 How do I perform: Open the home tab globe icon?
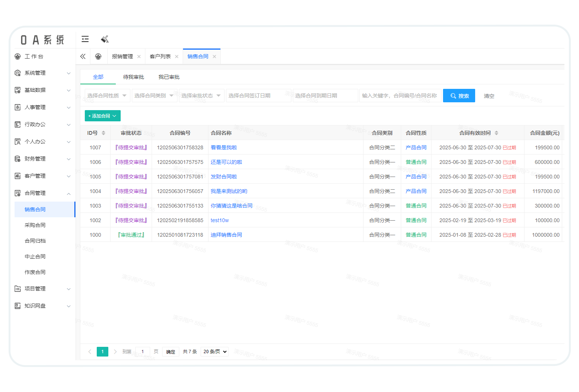98,56
